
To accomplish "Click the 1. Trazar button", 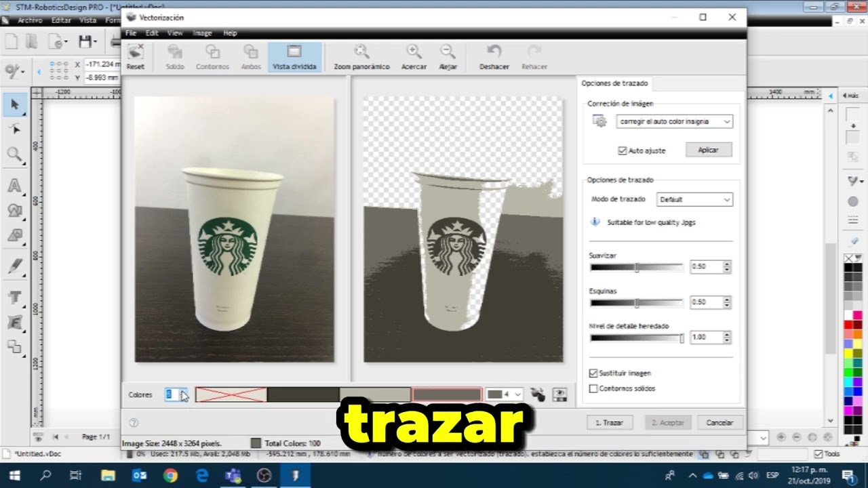I will pos(609,422).
